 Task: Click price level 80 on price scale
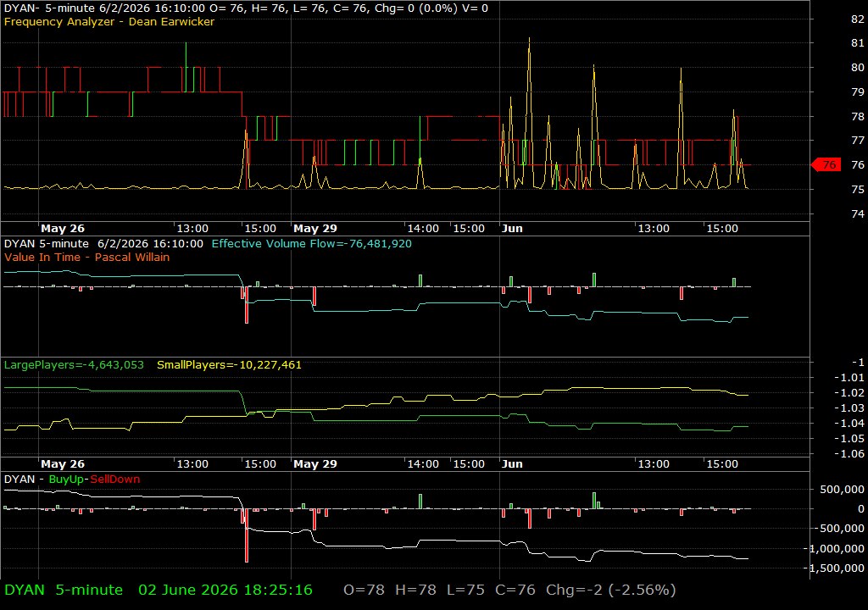coord(858,67)
